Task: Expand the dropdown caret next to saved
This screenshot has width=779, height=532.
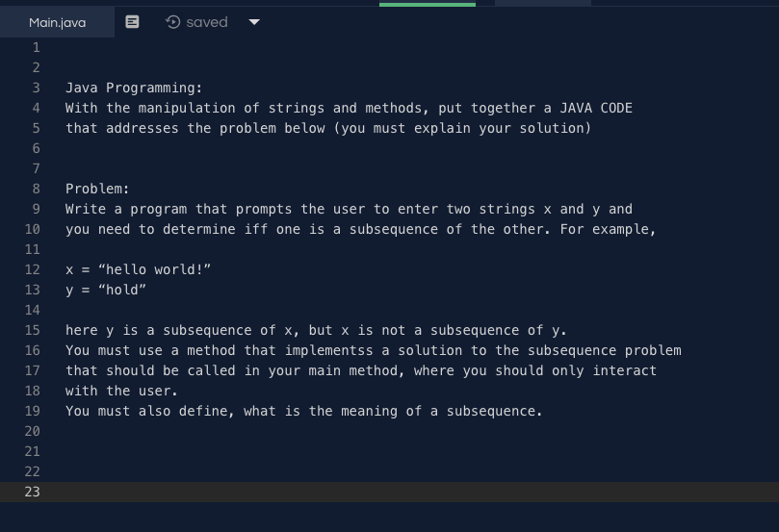Action: point(254,22)
